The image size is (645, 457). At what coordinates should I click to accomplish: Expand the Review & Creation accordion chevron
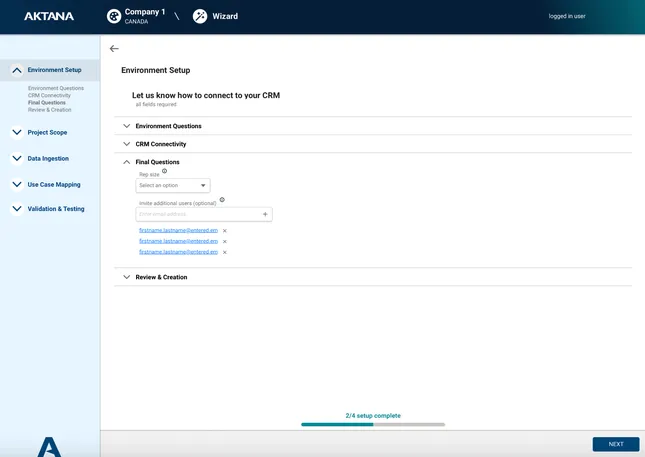tap(127, 277)
